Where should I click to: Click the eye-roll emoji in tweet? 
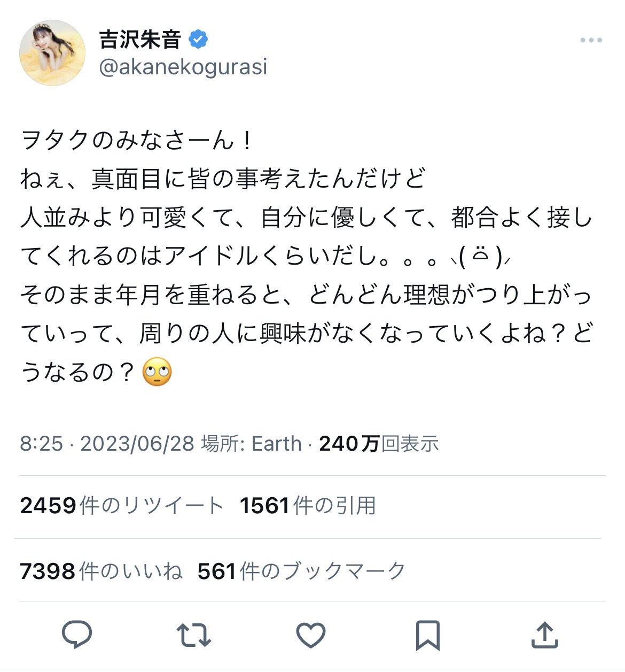157,372
